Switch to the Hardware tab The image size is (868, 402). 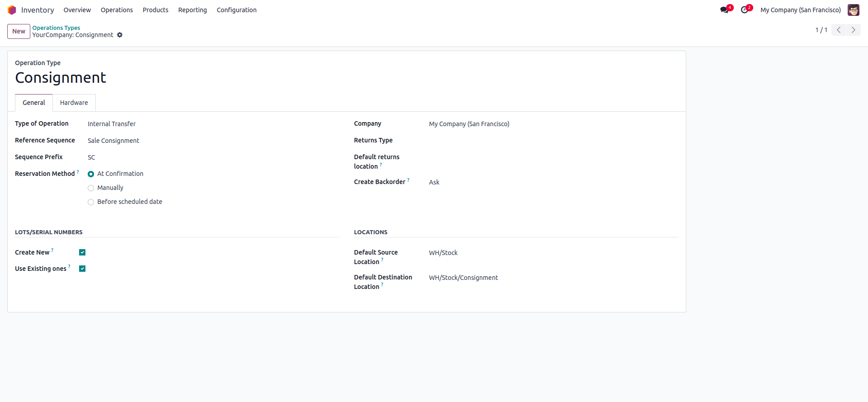click(74, 103)
